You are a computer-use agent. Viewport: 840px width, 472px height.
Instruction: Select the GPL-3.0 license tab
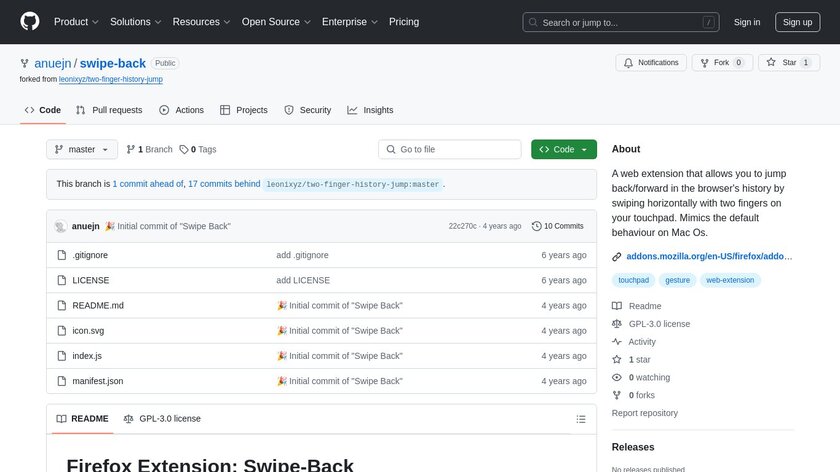[x=162, y=419]
